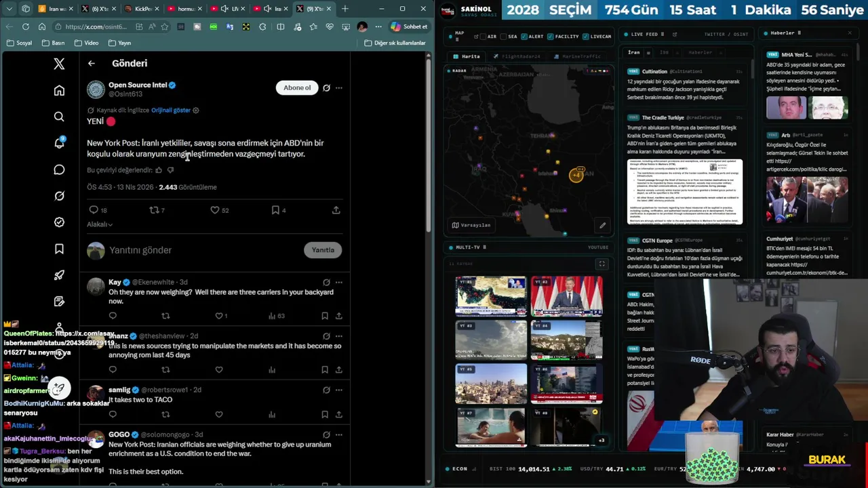Open X notifications bell icon
The height and width of the screenshot is (488, 868).
pyautogui.click(x=59, y=143)
